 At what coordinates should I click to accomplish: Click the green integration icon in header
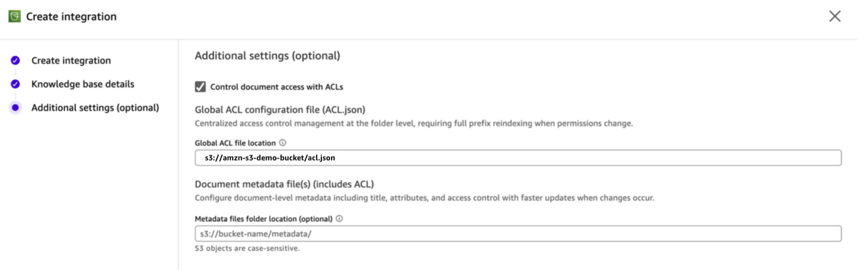(14, 17)
